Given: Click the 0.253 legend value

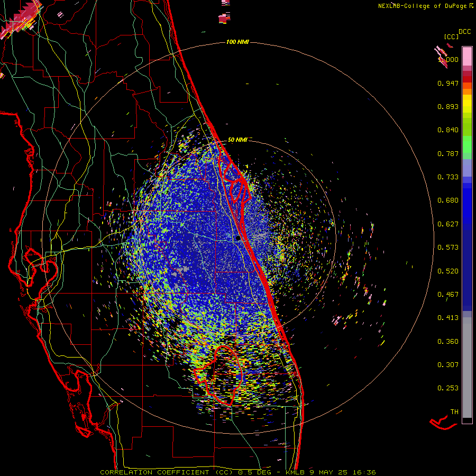Looking at the screenshot, I should tap(448, 388).
